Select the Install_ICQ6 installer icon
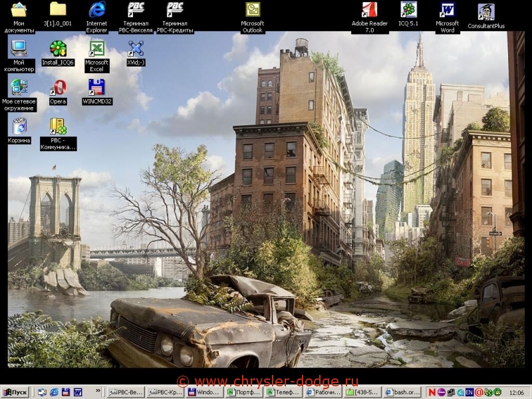 [x=58, y=53]
